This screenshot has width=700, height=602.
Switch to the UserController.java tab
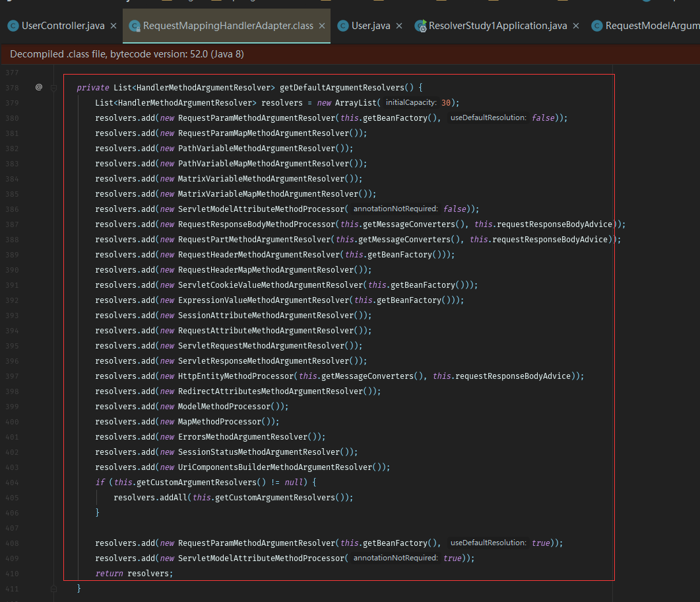[x=63, y=26]
